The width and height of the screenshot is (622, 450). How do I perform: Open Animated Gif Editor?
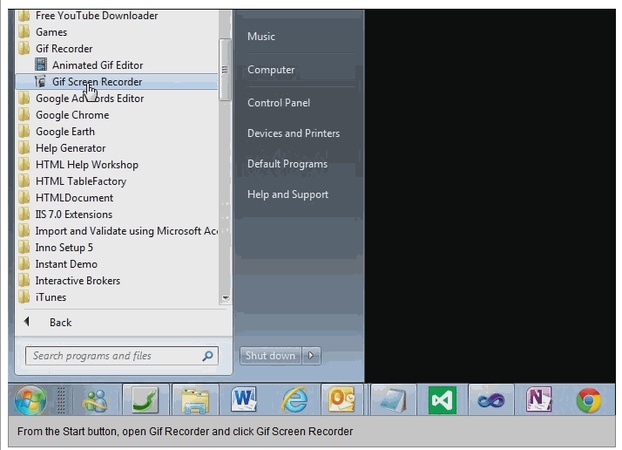(x=97, y=65)
